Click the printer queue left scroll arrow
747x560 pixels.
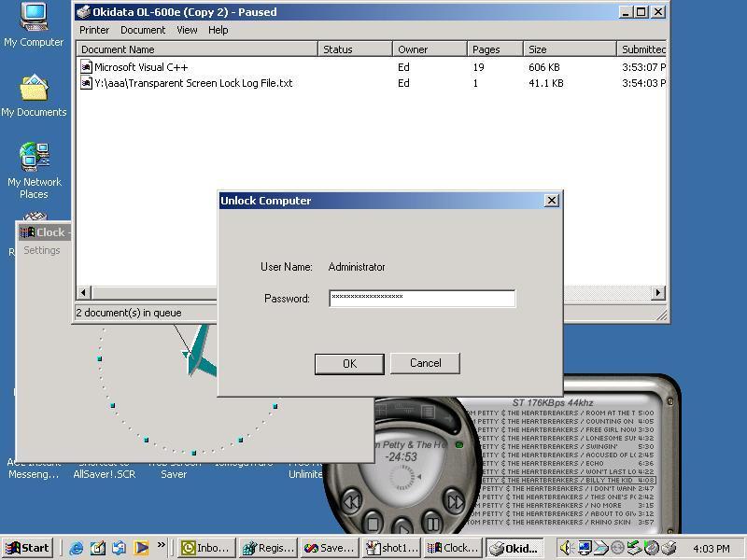coord(84,292)
